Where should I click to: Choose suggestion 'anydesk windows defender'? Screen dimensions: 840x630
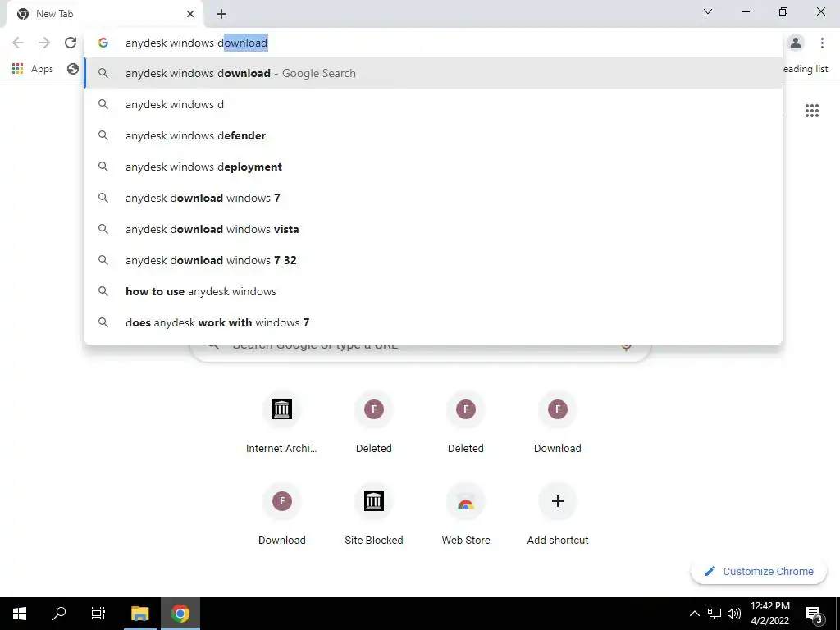[433, 135]
